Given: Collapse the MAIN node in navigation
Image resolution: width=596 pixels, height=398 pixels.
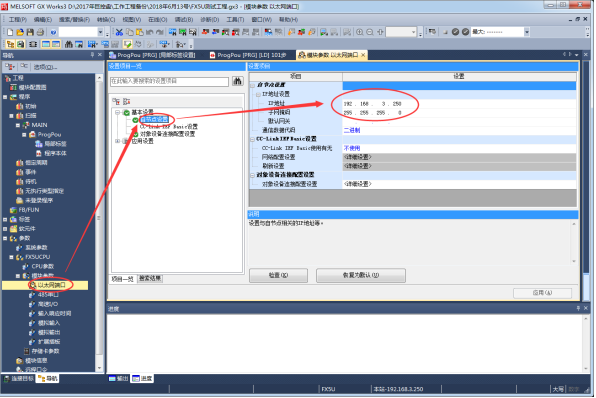Looking at the screenshot, I should pyautogui.click(x=18, y=125).
